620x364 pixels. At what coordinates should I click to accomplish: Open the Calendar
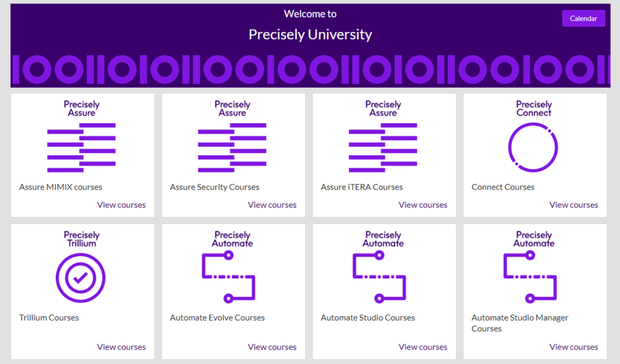coord(583,18)
